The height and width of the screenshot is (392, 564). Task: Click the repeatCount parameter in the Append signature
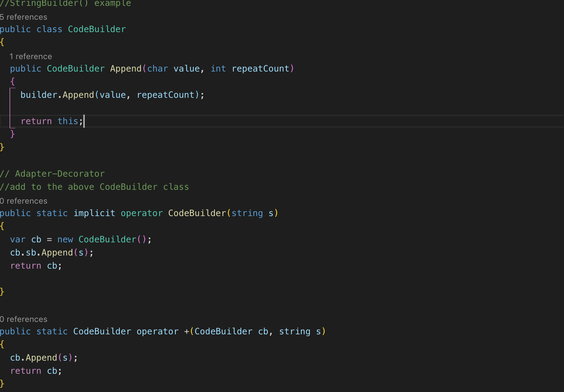pyautogui.click(x=260, y=69)
